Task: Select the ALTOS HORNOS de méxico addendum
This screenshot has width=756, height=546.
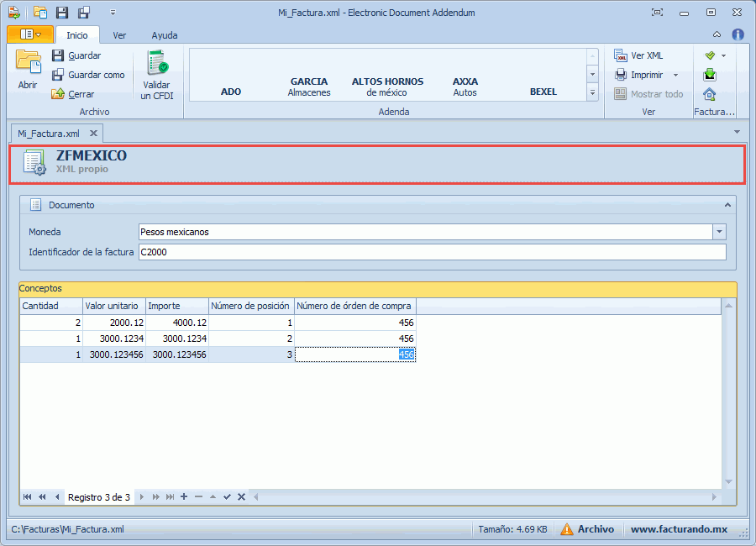Action: tap(387, 87)
